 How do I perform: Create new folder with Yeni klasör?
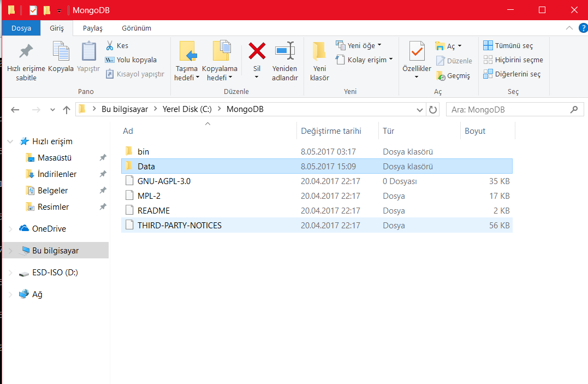tap(319, 61)
